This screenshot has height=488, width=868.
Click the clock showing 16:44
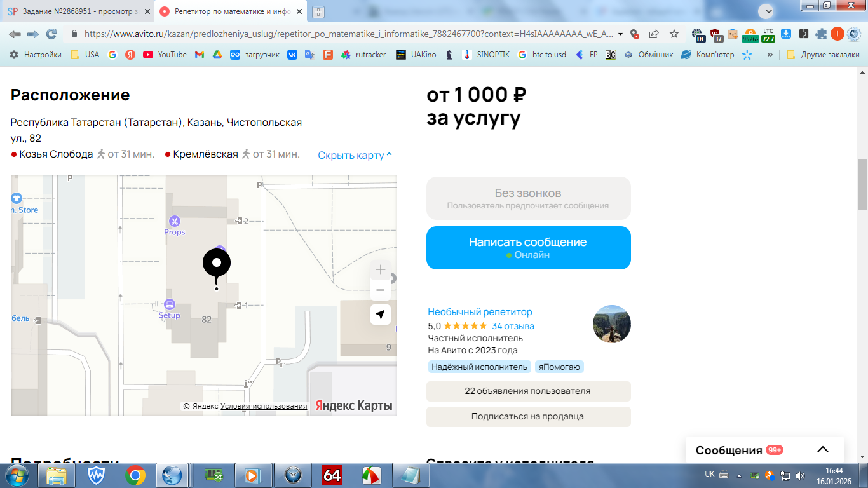point(834,471)
